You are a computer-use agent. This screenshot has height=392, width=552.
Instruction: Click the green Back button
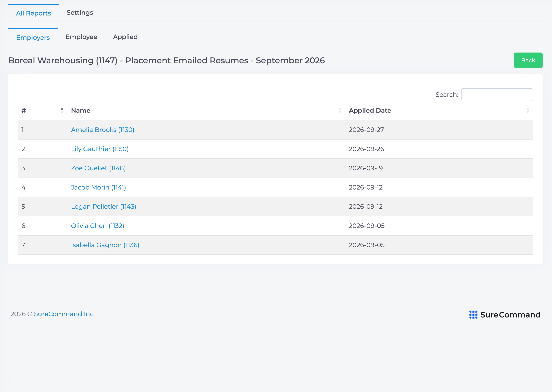pos(528,60)
